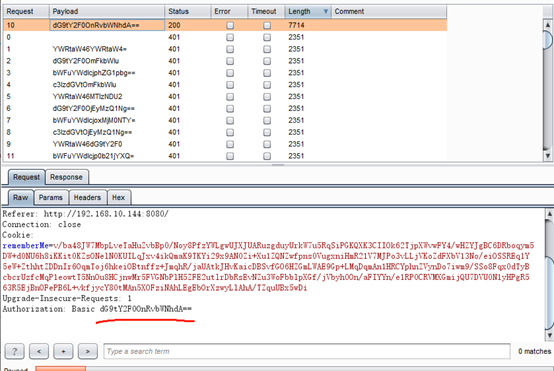554x371 pixels.
Task: Open the Raw view tab
Action: coord(20,198)
